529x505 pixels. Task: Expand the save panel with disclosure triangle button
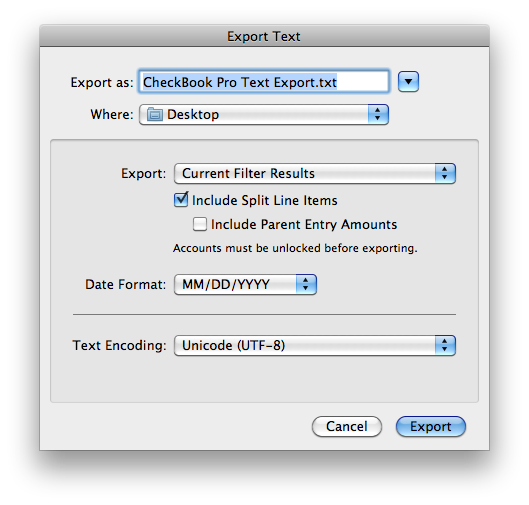pos(408,82)
